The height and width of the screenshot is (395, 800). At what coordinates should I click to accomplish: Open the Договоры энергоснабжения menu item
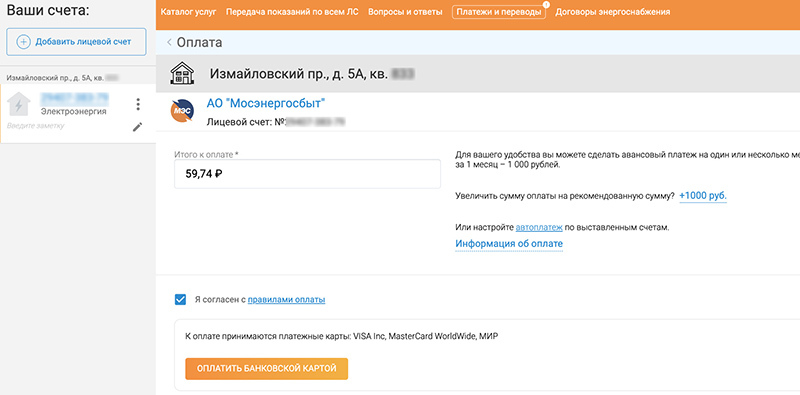(x=613, y=12)
